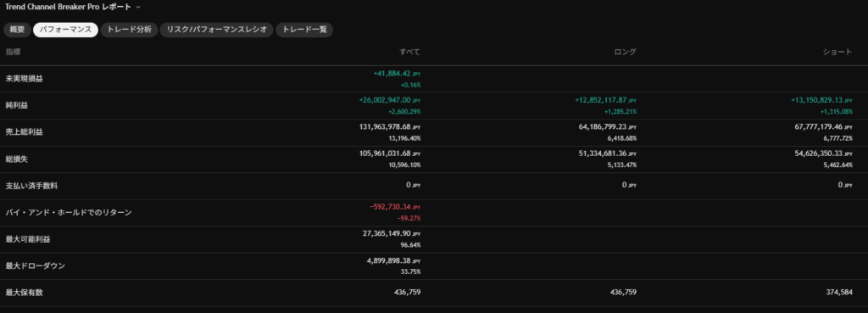Click the すべて column header
The width and height of the screenshot is (868, 313).
[409, 52]
